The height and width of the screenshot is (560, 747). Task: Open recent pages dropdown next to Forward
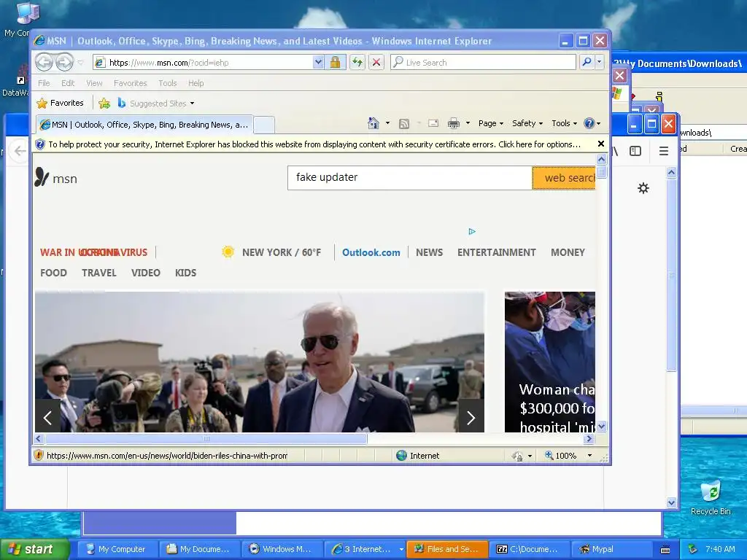coord(80,63)
